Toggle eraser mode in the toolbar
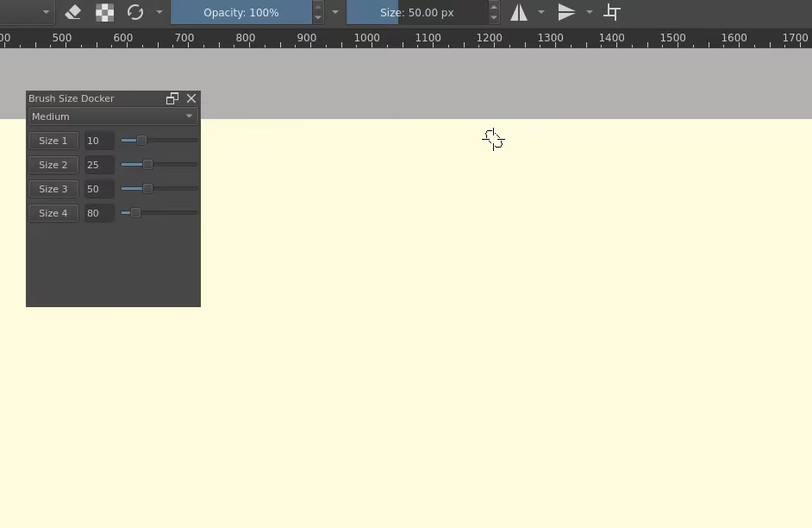812x528 pixels. pos(72,12)
